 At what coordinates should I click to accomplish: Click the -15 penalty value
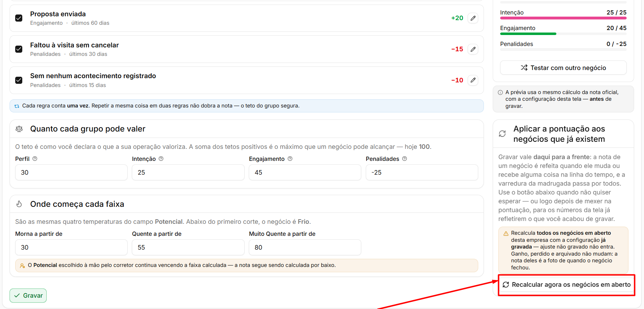(457, 49)
